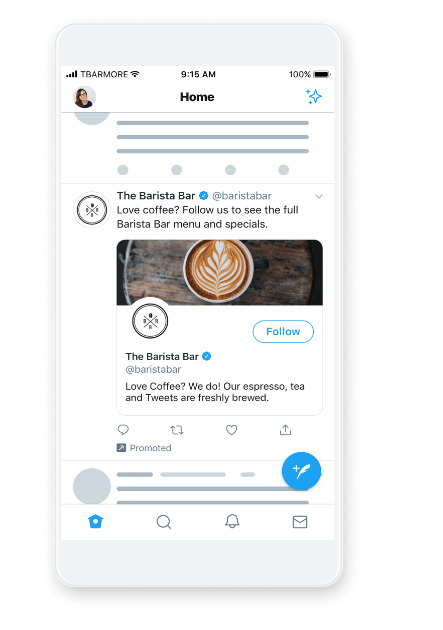Retweet the Barista Bar post
The width and height of the screenshot is (443, 630).
tap(177, 430)
